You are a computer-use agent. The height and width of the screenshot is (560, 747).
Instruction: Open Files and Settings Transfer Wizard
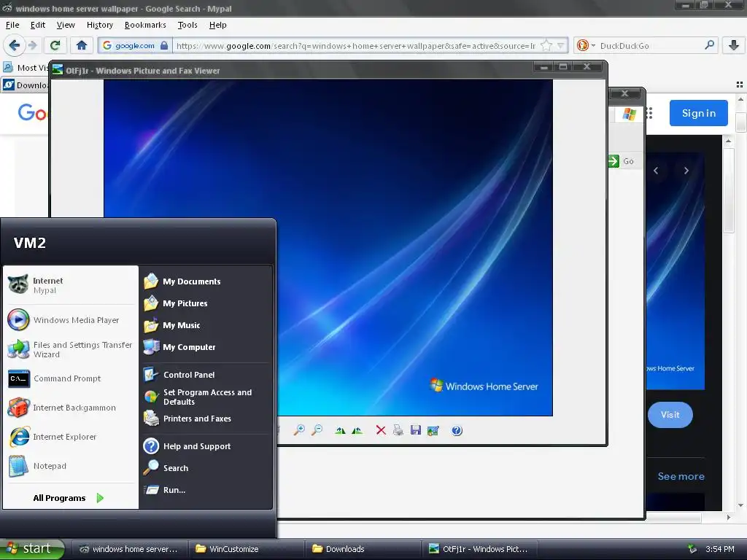(70, 349)
